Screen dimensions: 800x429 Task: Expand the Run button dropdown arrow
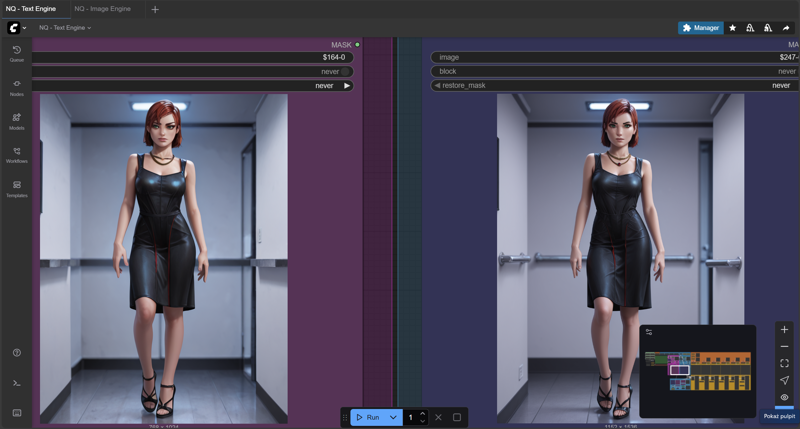tap(393, 417)
